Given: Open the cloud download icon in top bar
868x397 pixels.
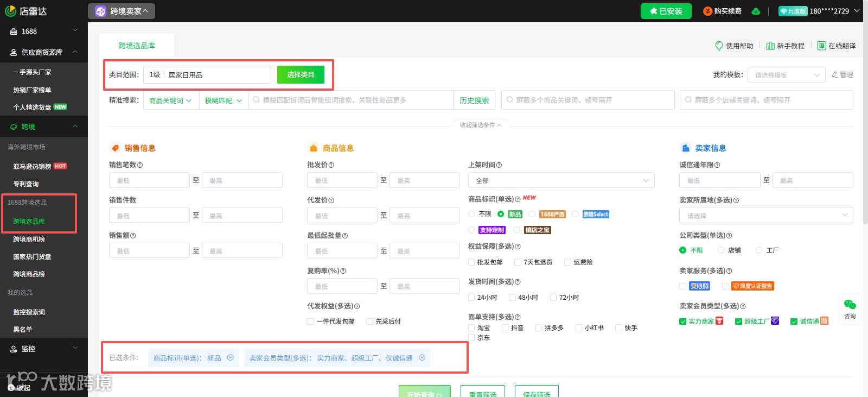Looking at the screenshot, I should 756,11.
